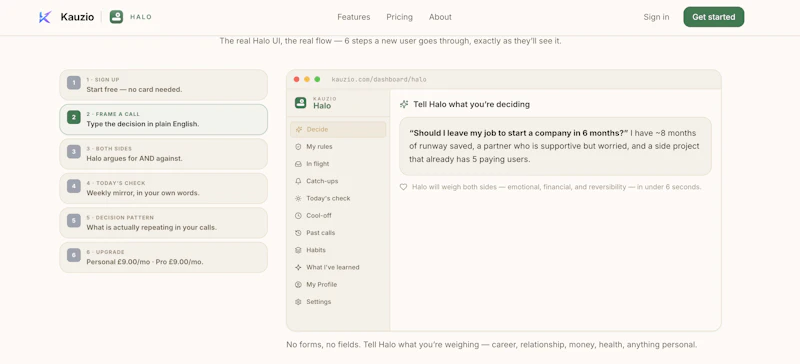The height and width of the screenshot is (364, 800).
Task: Click the yellow window dot in mockup
Action: (307, 79)
